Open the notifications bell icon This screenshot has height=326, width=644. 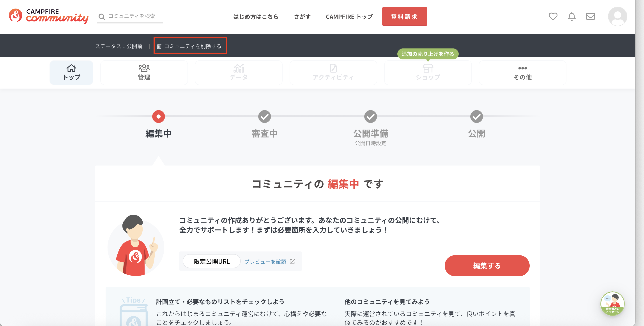[x=572, y=16]
